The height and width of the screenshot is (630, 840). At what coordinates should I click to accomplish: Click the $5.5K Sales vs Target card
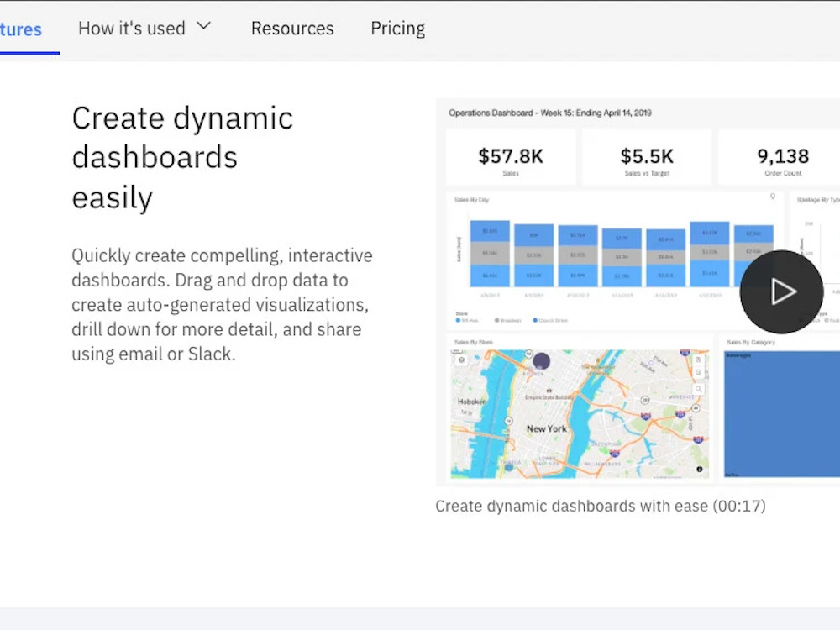[647, 158]
